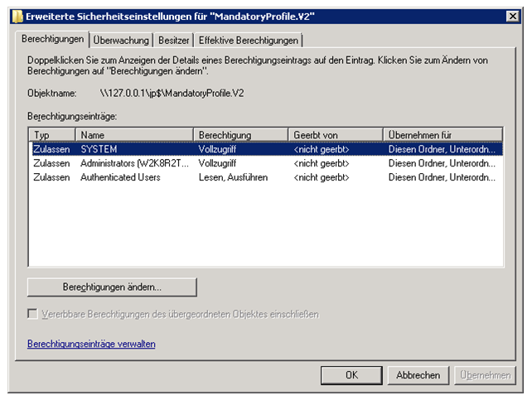
Task: Click the Geerbt von column header
Action: tap(336, 135)
